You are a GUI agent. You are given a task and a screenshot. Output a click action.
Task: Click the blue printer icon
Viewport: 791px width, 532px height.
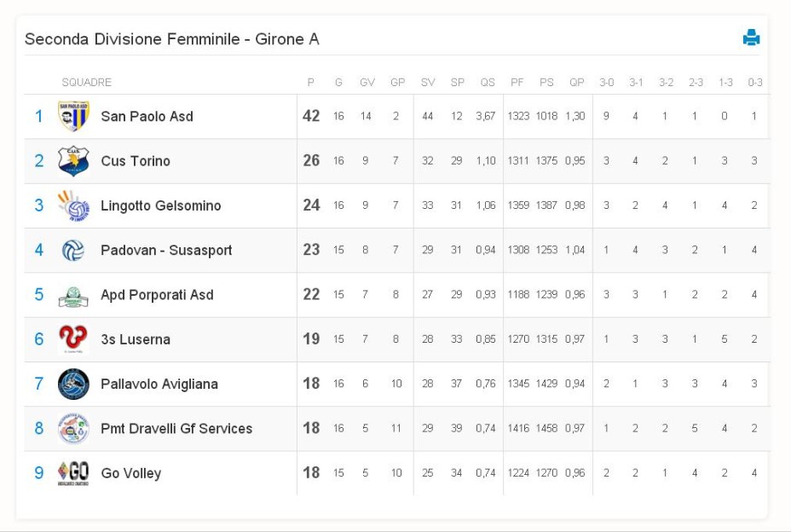[751, 38]
